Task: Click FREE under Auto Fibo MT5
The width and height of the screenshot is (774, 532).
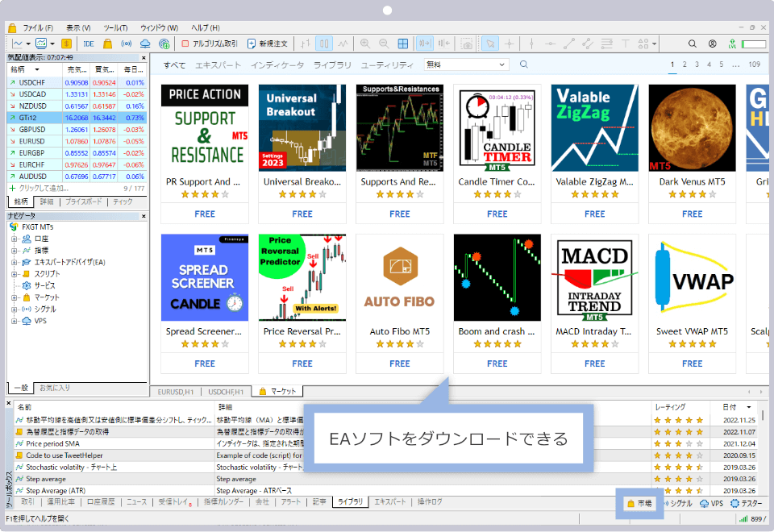Action: click(400, 364)
